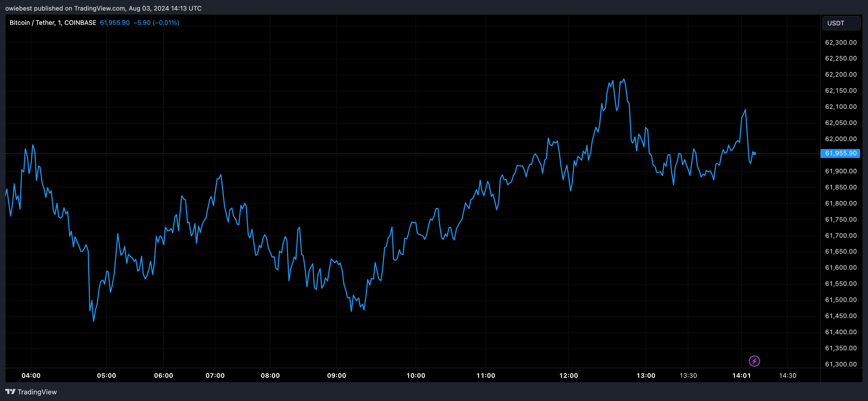
Task: Click the header price value 61,955.90
Action: click(115, 22)
